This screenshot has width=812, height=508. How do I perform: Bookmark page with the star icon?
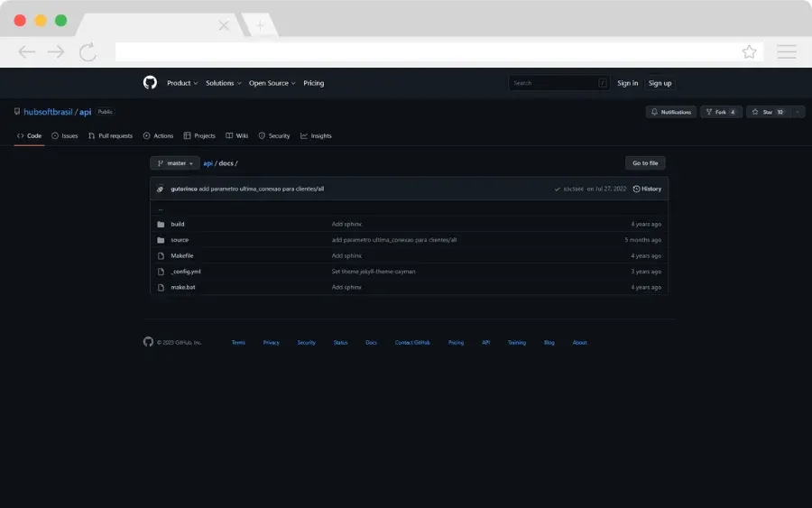pos(749,51)
